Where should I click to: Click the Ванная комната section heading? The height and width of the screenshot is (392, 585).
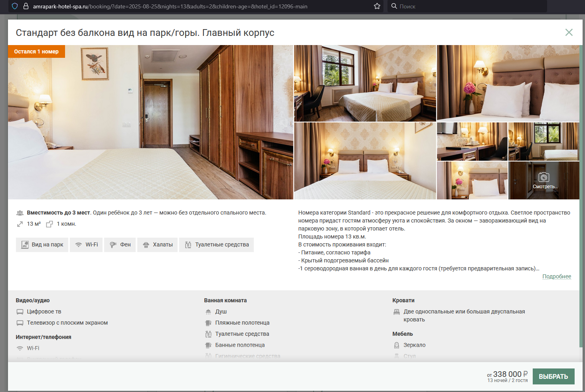(225, 300)
